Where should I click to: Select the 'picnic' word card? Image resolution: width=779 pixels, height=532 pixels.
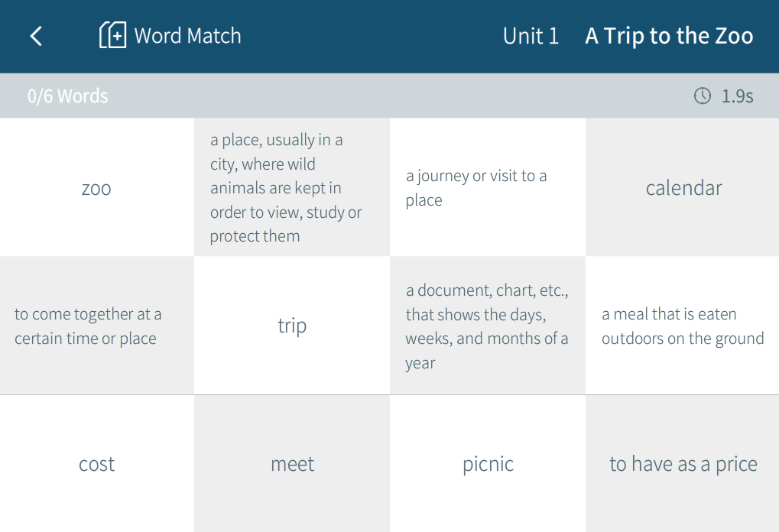point(488,464)
